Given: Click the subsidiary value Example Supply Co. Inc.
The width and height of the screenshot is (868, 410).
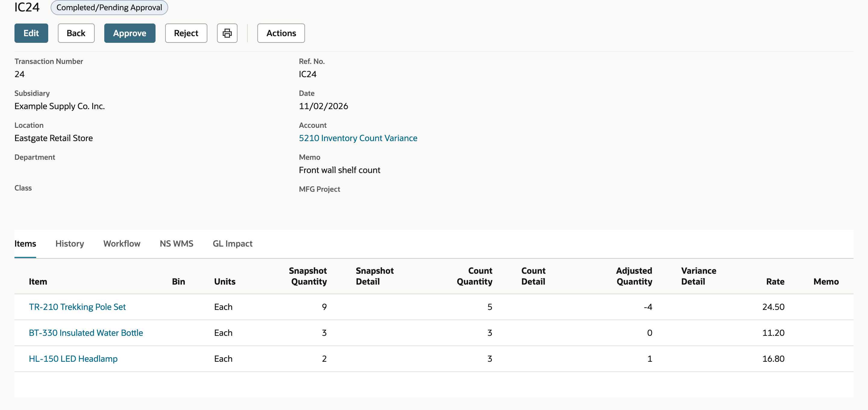Looking at the screenshot, I should (60, 106).
